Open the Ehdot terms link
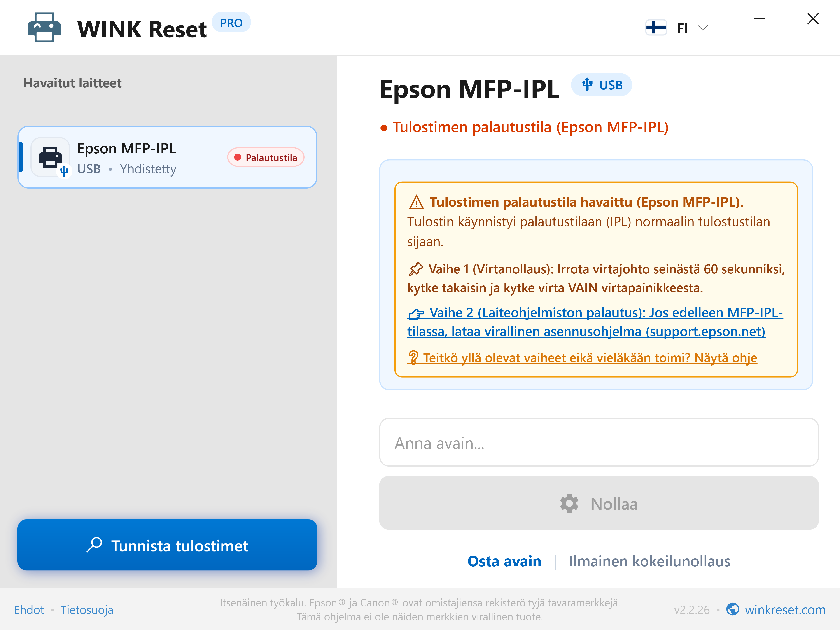840x630 pixels. 29,610
